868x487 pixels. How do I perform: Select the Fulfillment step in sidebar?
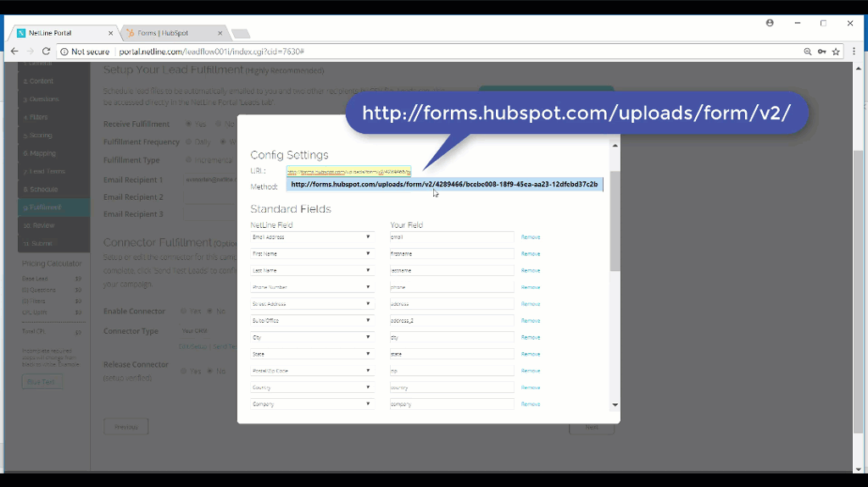53,208
